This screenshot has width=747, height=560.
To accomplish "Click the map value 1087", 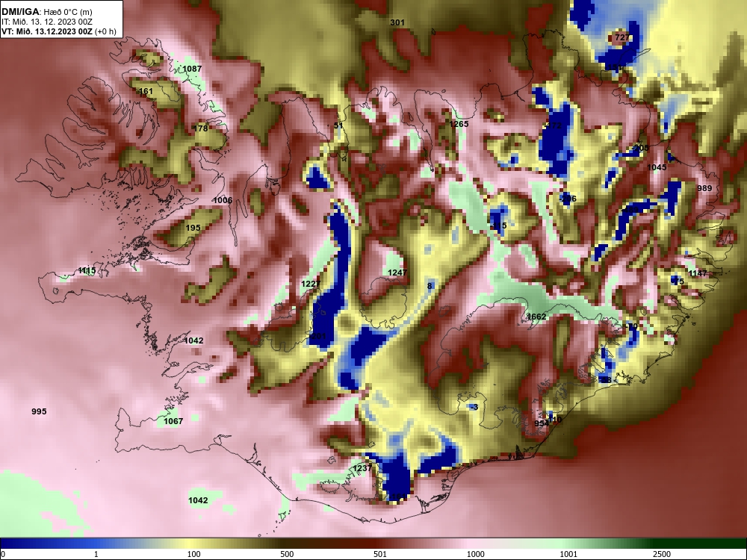I will click(193, 69).
